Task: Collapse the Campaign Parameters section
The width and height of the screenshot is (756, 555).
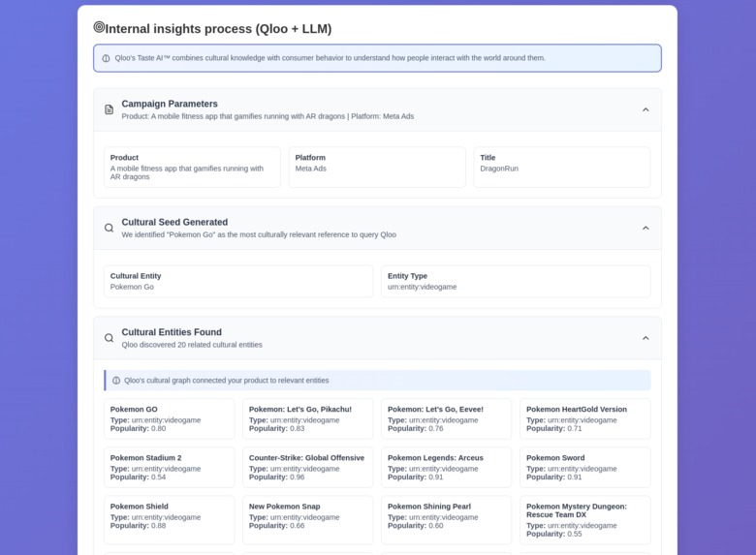Action: [646, 109]
